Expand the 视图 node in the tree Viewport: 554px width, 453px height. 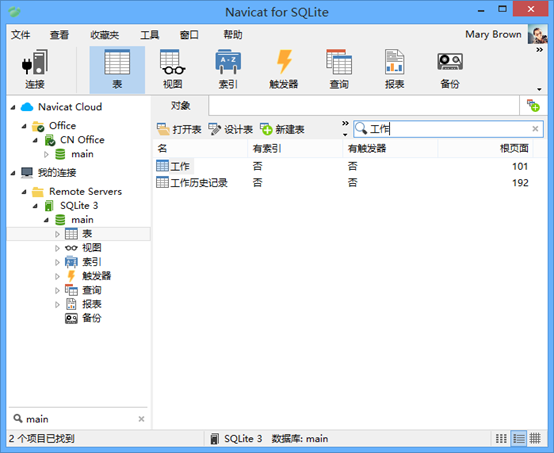click(57, 248)
